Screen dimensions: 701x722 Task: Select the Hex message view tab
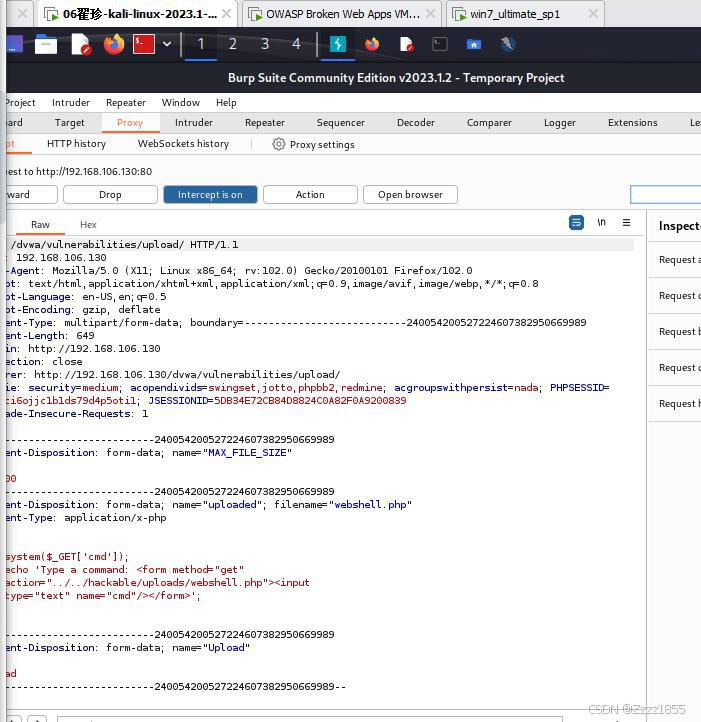coord(88,225)
